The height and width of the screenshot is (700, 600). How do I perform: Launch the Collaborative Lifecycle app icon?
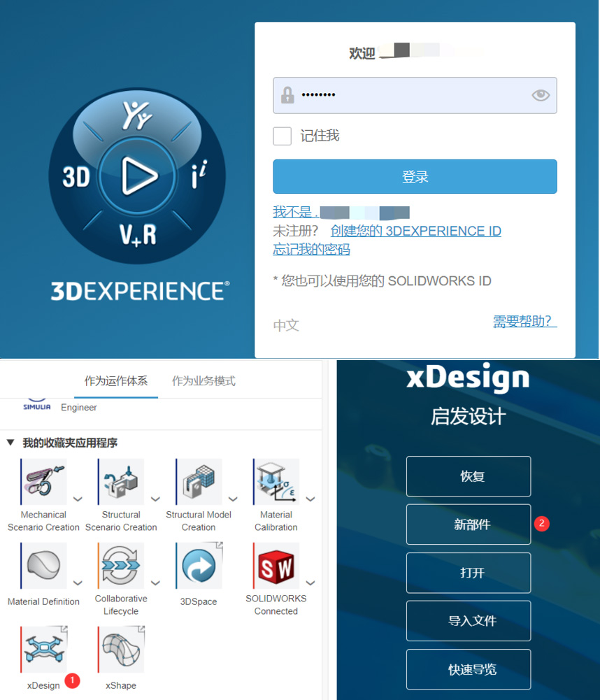[x=122, y=565]
